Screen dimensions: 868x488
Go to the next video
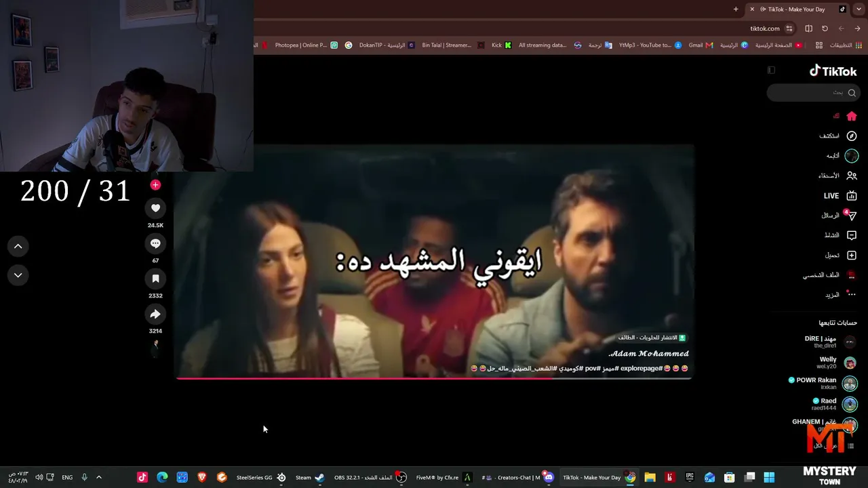click(x=18, y=275)
